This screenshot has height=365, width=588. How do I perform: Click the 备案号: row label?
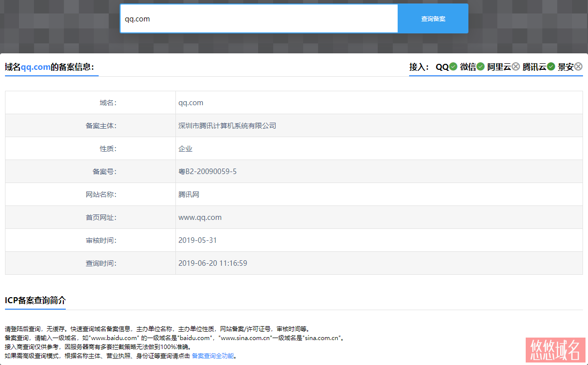tap(104, 172)
